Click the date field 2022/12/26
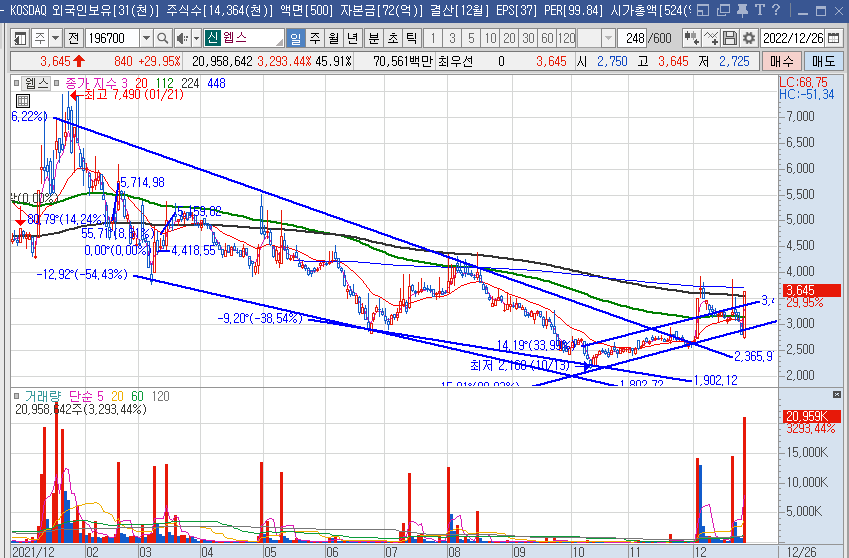Viewport: 849px width, 558px height. point(793,38)
